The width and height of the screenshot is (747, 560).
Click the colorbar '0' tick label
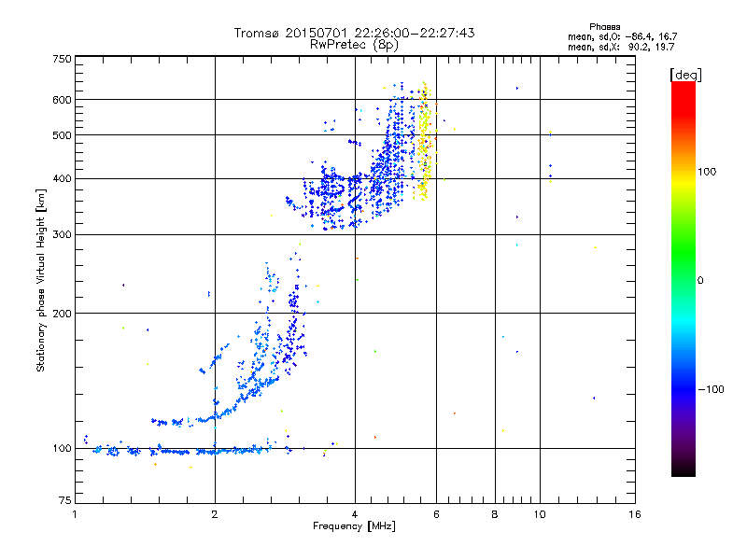tap(699, 281)
